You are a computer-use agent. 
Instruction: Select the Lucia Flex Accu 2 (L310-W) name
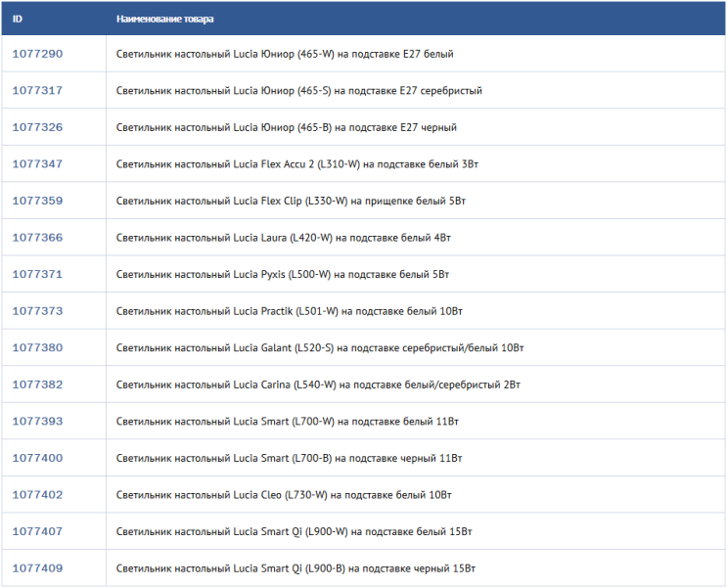coord(297,164)
